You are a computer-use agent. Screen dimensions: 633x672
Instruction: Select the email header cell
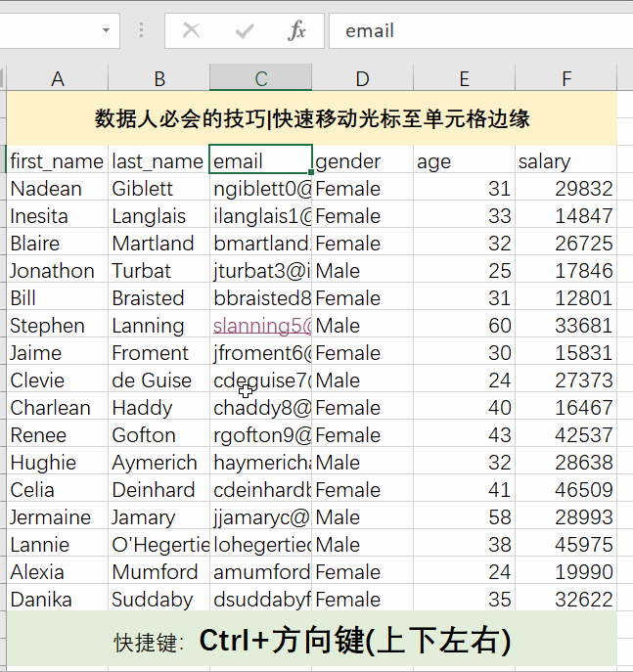tap(260, 159)
